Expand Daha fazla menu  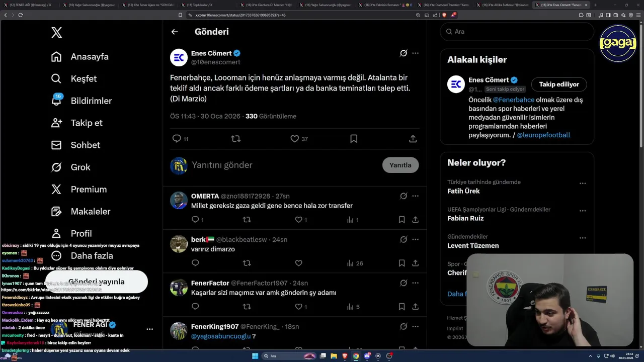click(82, 256)
